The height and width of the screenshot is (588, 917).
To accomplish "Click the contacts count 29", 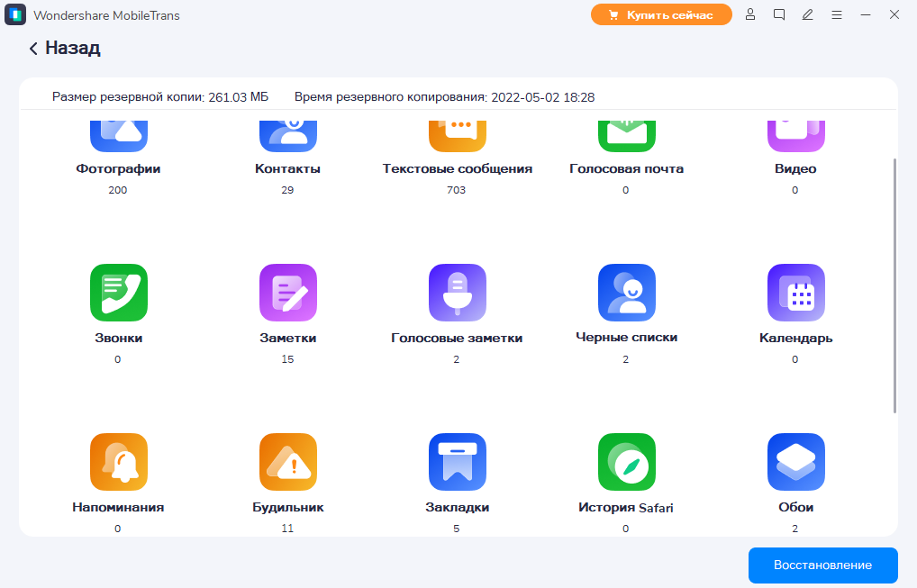I will click(x=287, y=190).
